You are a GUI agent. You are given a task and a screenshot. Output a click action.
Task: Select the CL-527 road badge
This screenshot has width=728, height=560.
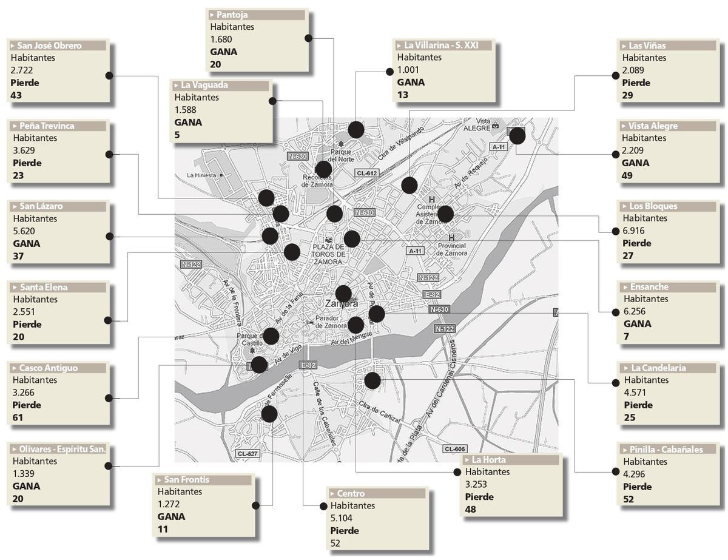tap(248, 453)
